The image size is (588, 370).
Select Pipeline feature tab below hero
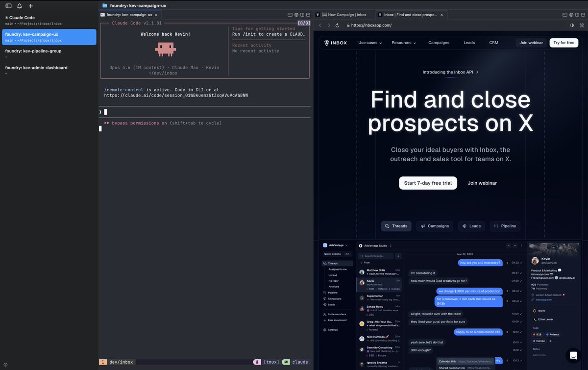pyautogui.click(x=505, y=226)
